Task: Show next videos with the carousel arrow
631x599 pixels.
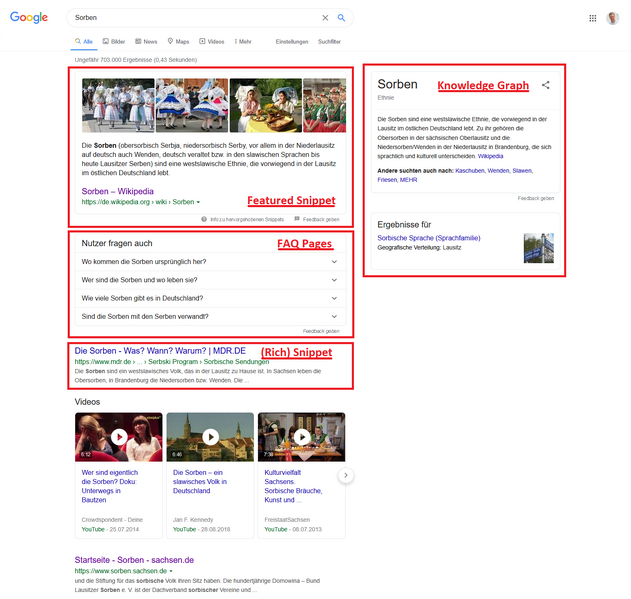Action: point(346,475)
